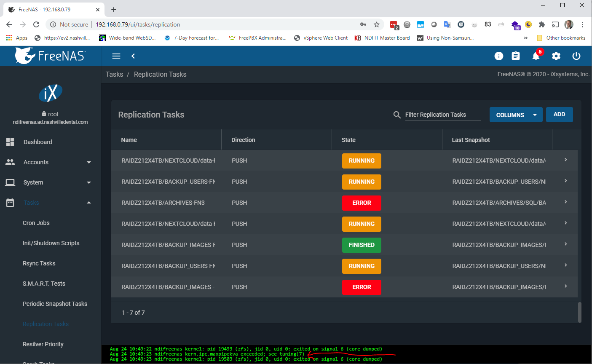Collapse sidebar with the left chevron icon
Screen dimensions: 592x364
(133, 56)
